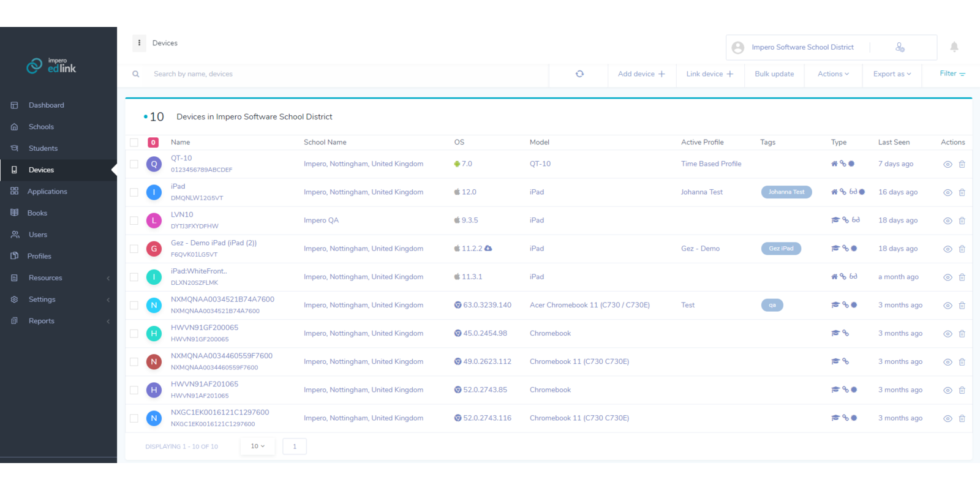Click the refresh devices icon
The width and height of the screenshot is (980, 490).
579,74
